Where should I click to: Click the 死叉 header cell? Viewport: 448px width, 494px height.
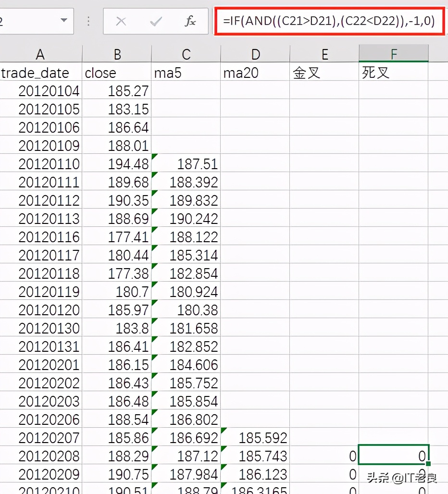tap(393, 73)
